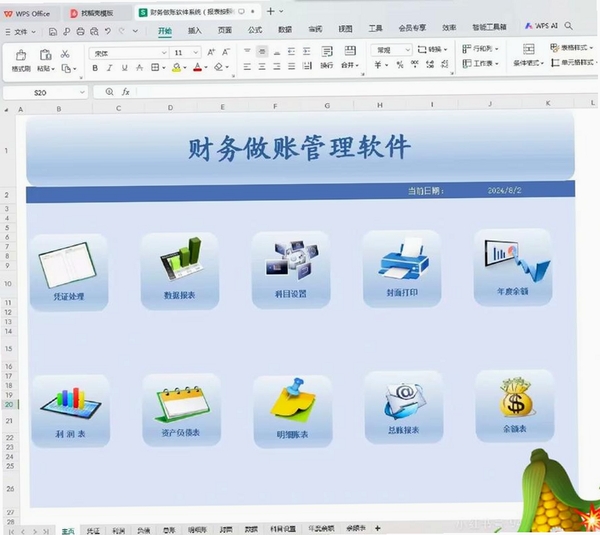Click the formula bar input field
This screenshot has width=600, height=535.
(x=365, y=91)
